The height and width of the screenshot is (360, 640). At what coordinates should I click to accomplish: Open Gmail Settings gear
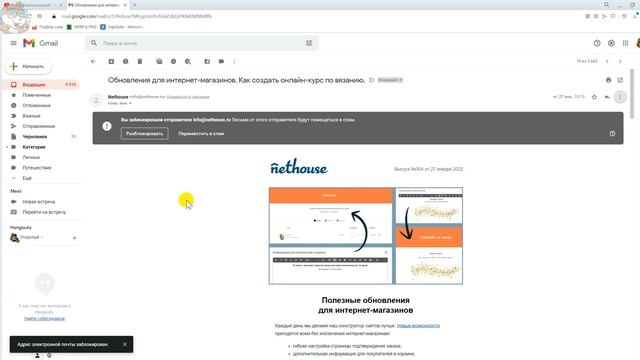coord(611,43)
